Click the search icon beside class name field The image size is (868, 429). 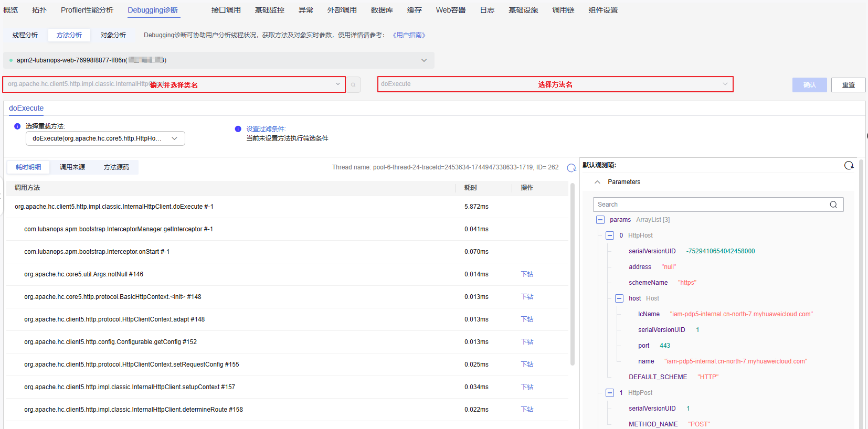[x=353, y=84]
